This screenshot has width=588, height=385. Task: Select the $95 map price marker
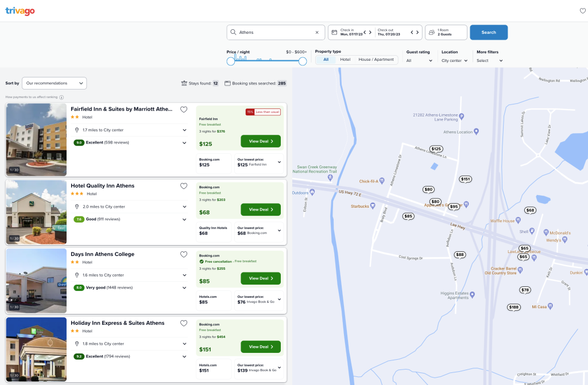[x=454, y=207]
